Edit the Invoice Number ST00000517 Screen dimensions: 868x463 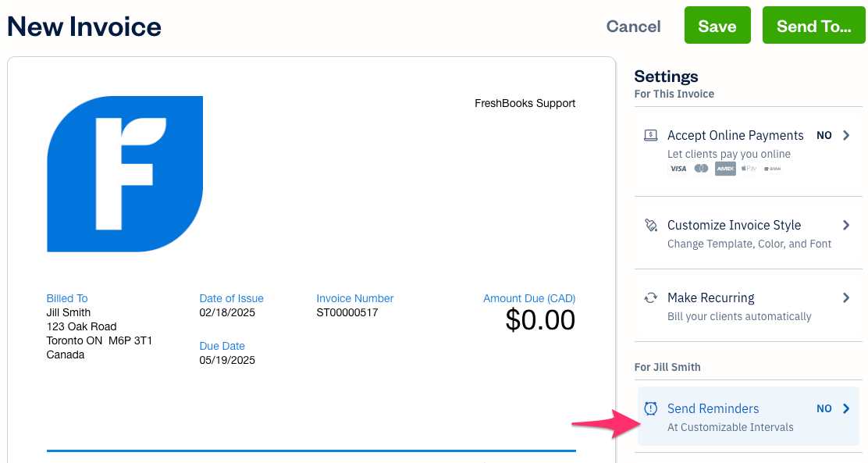(347, 312)
